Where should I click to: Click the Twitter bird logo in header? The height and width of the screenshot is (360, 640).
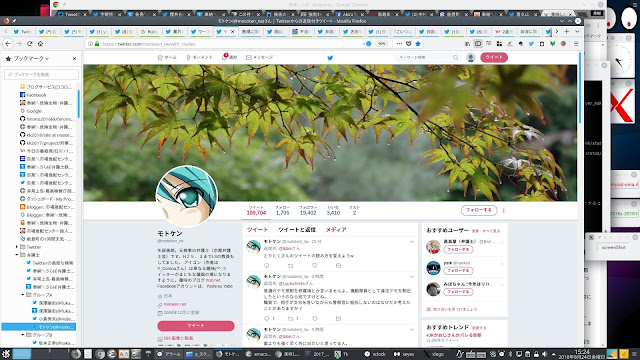[330, 58]
